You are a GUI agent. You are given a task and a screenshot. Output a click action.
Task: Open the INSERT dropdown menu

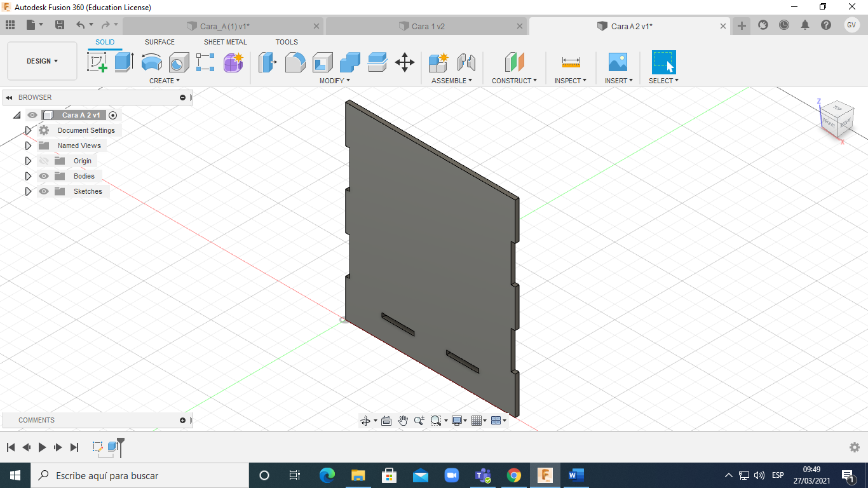pos(618,81)
